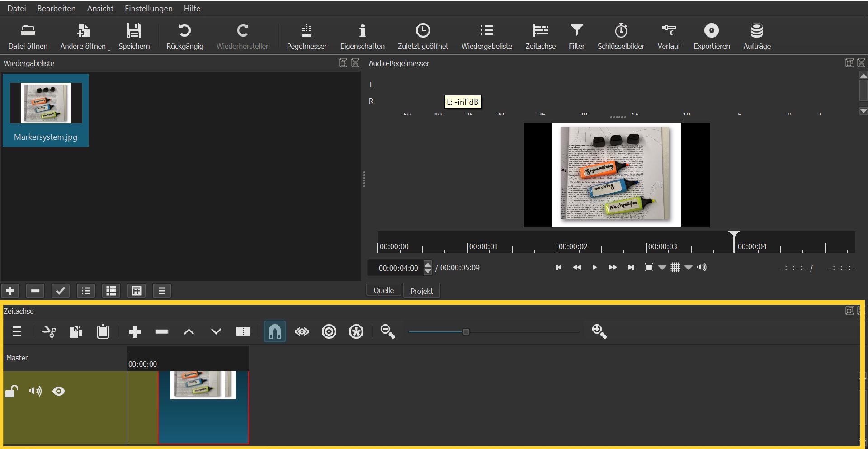Open the Filter panel

click(576, 37)
